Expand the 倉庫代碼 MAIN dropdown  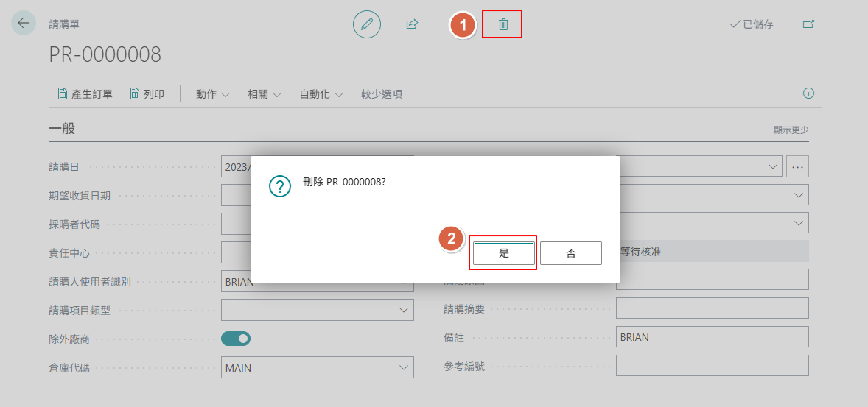pos(317,368)
